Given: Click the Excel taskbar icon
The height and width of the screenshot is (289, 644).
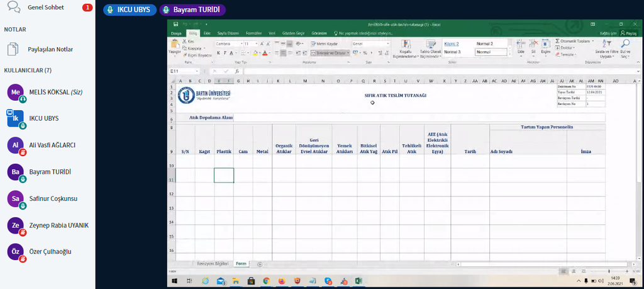Looking at the screenshot, I should 358,281.
